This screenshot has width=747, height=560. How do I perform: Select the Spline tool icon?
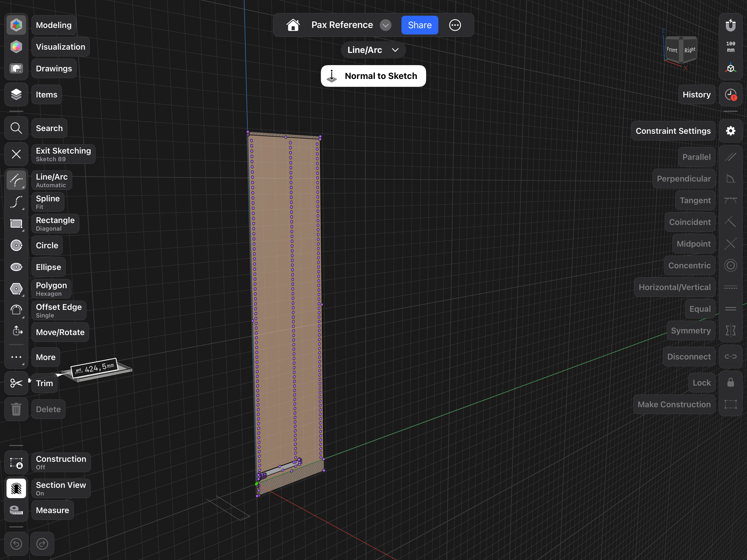(16, 202)
